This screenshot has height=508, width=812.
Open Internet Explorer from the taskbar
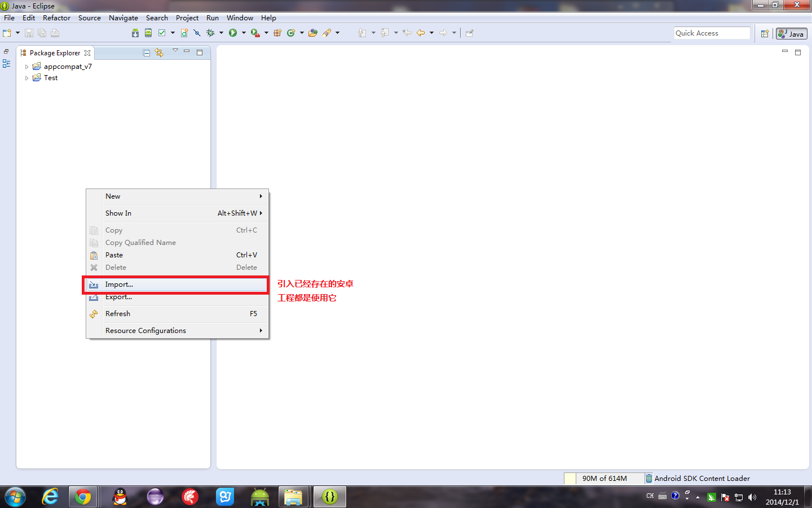50,497
